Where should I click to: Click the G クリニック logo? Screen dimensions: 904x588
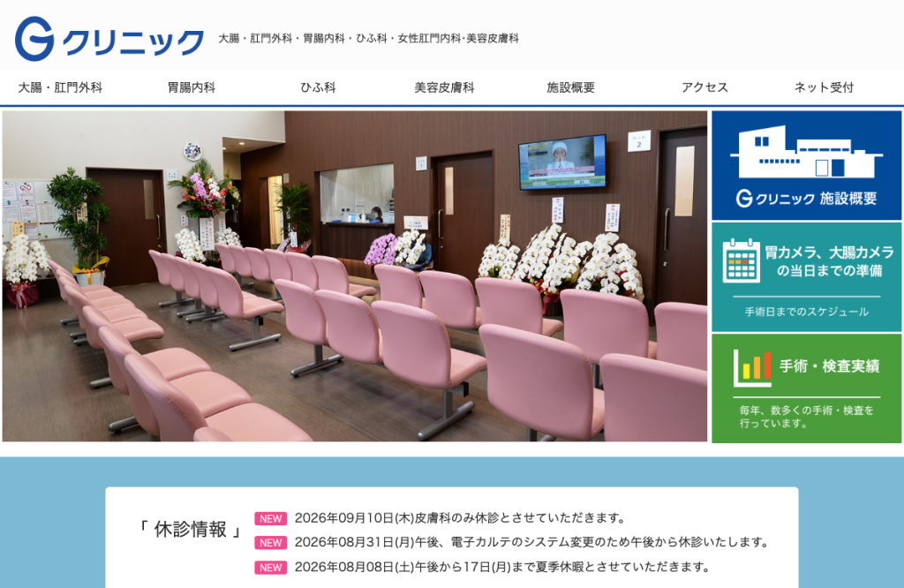tap(109, 39)
